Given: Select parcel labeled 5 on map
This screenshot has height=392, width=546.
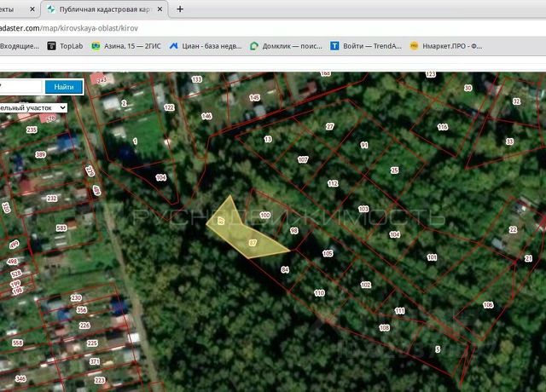Looking at the screenshot, I should pyautogui.click(x=438, y=349).
